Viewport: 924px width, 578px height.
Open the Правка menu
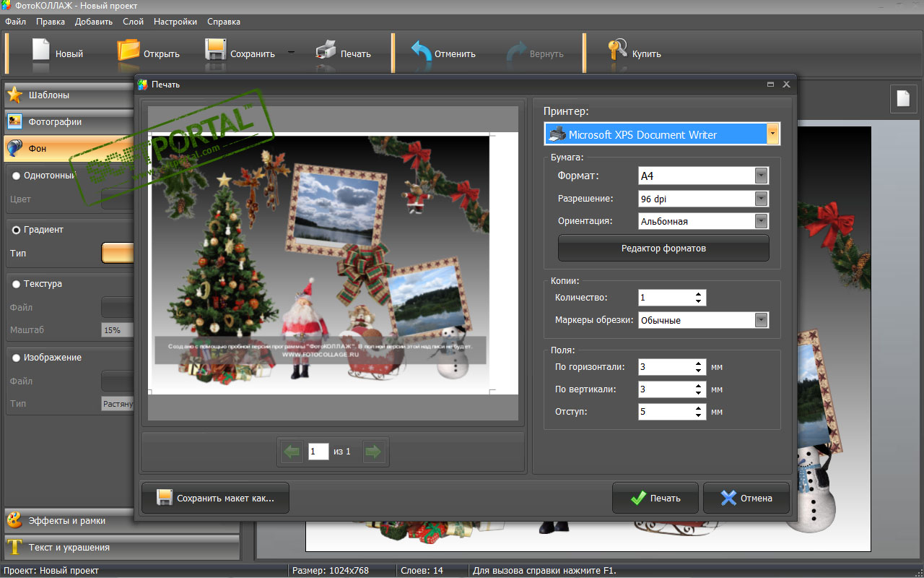(50, 22)
